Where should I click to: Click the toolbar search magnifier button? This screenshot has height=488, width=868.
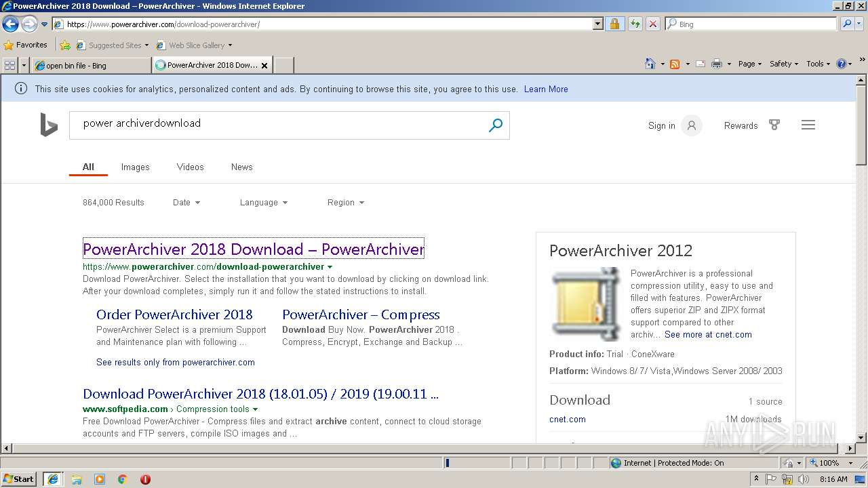click(847, 24)
